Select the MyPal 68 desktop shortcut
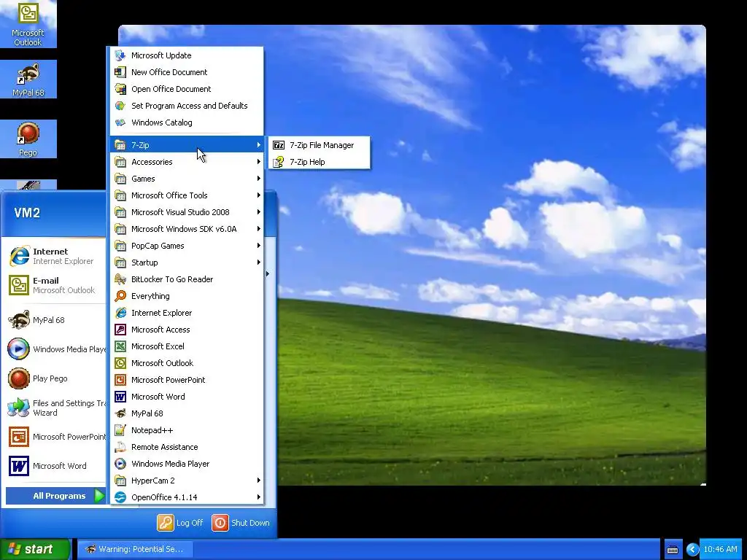 28,79
